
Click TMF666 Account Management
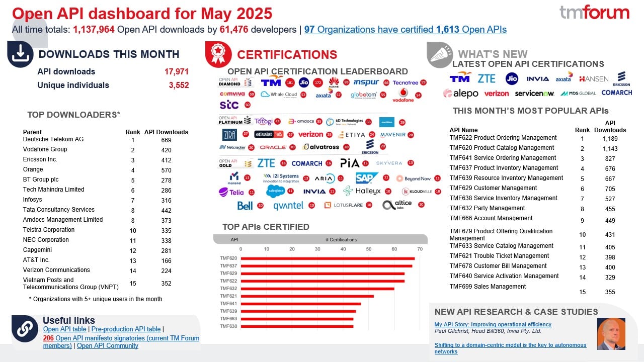pyautogui.click(x=491, y=218)
